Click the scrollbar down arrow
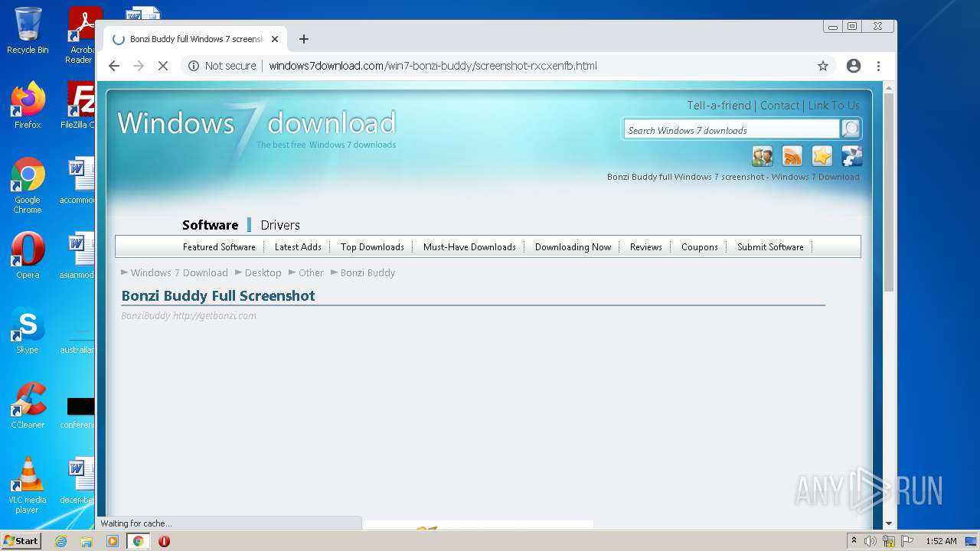This screenshot has height=551, width=980. coord(889,523)
